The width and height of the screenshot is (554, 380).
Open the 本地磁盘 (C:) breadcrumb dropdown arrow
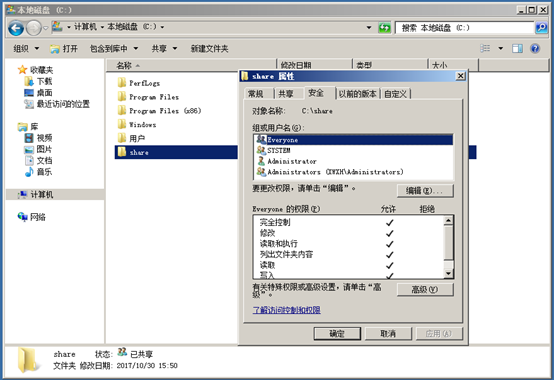pos(162,27)
